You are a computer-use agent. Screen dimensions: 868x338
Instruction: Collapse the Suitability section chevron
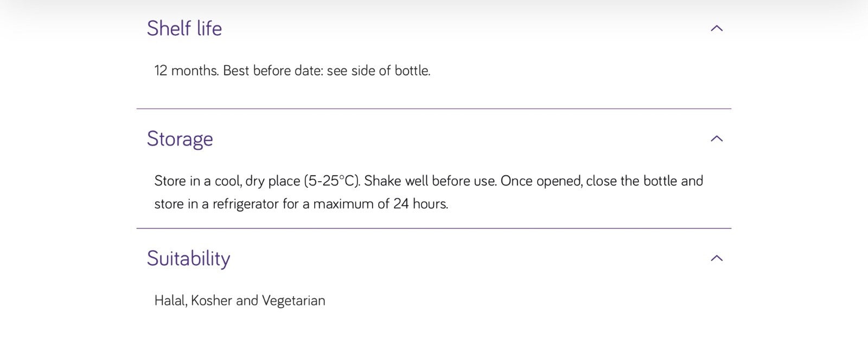[717, 258]
